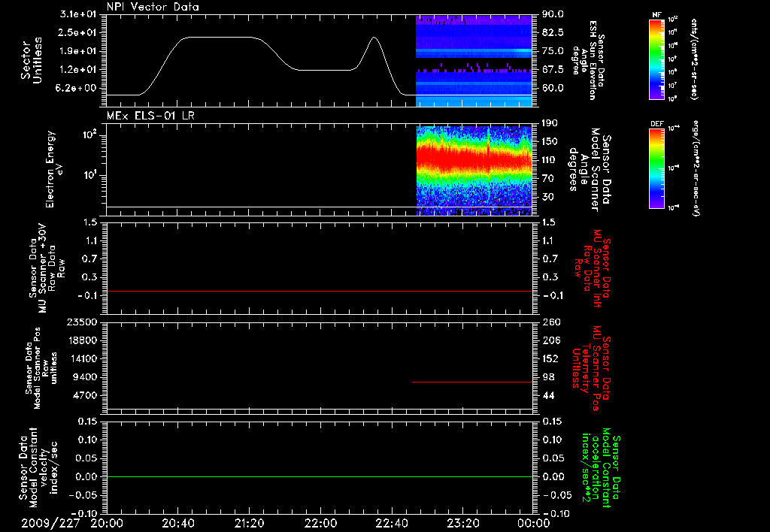Click the '60.0' elevation angle tick label
The width and height of the screenshot is (770, 532).
tap(553, 89)
